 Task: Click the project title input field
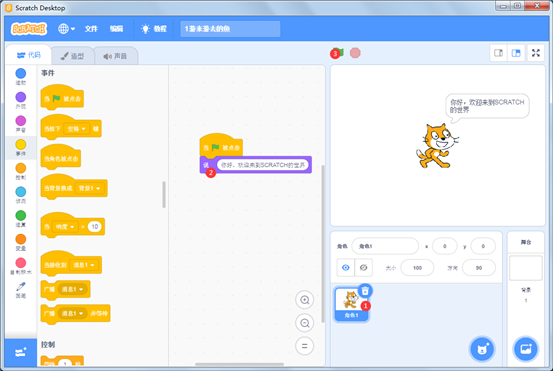230,29
